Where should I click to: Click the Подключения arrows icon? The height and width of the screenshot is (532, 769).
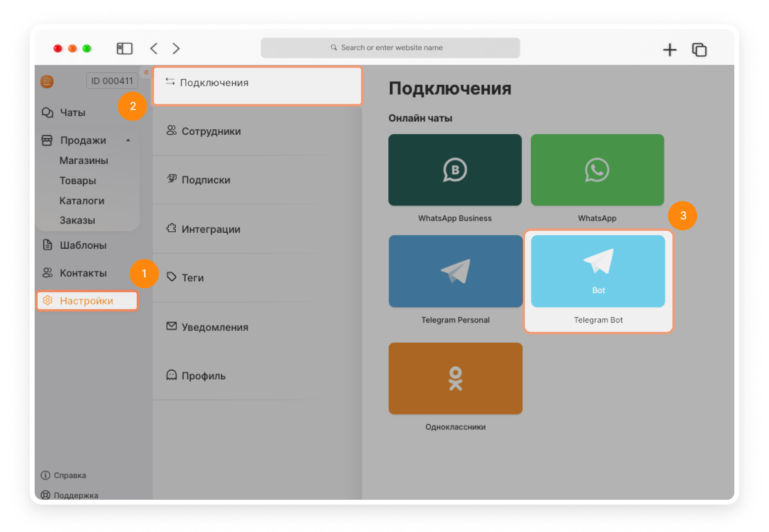click(x=170, y=82)
